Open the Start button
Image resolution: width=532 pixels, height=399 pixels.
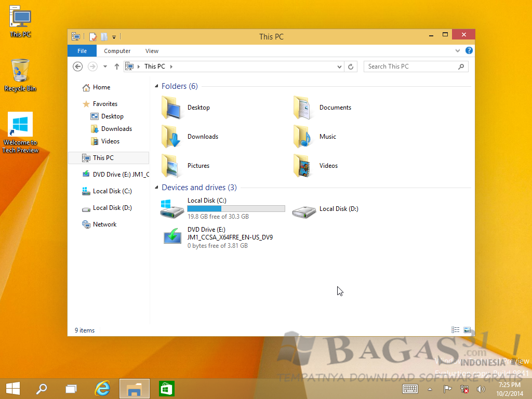13,389
